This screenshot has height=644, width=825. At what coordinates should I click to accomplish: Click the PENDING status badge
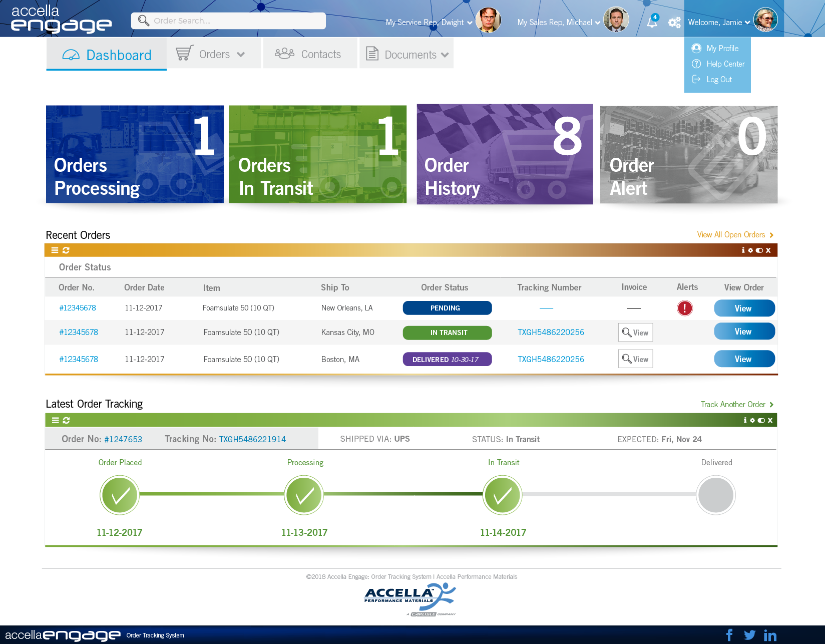pyautogui.click(x=448, y=308)
